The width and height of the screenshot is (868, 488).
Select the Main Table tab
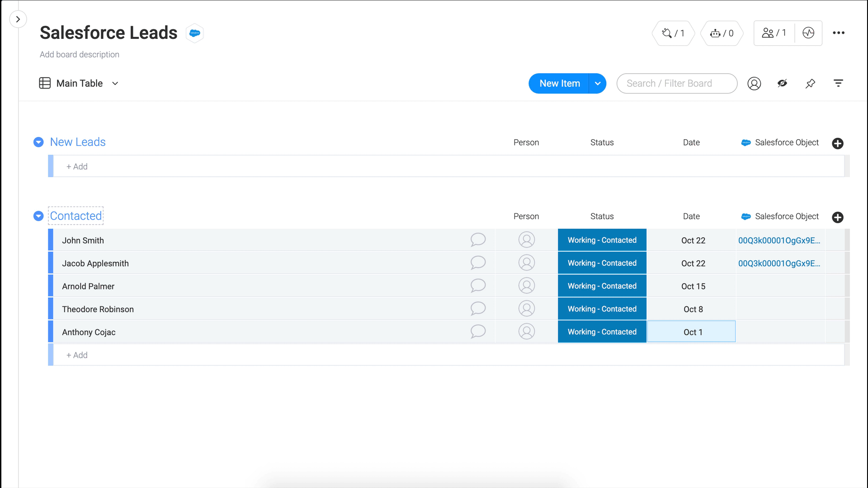[79, 84]
